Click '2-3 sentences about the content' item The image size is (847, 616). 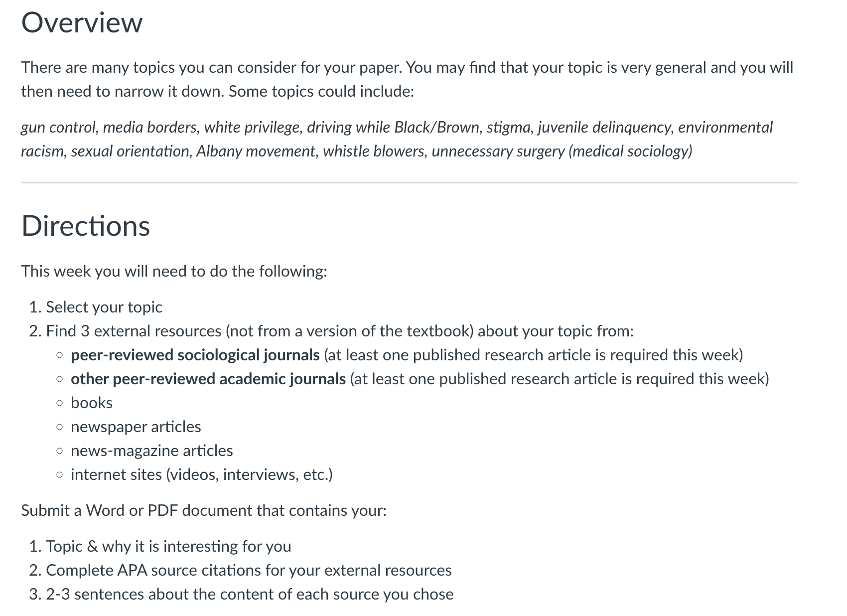tap(250, 594)
